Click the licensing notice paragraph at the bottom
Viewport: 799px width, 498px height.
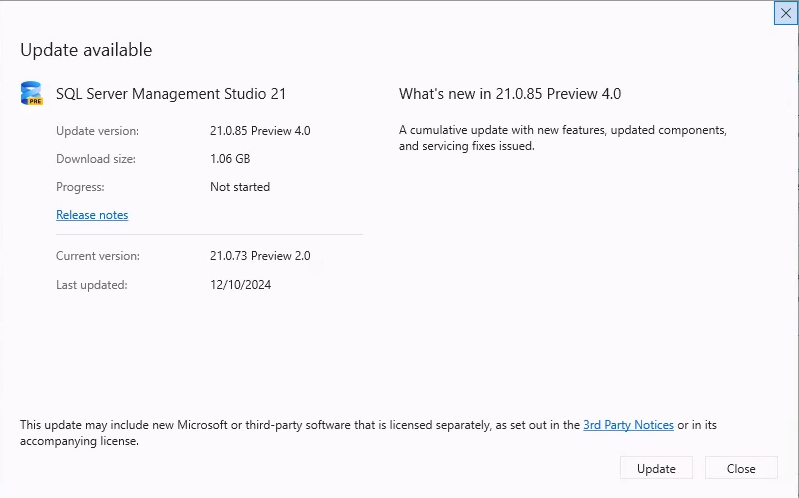(x=368, y=433)
